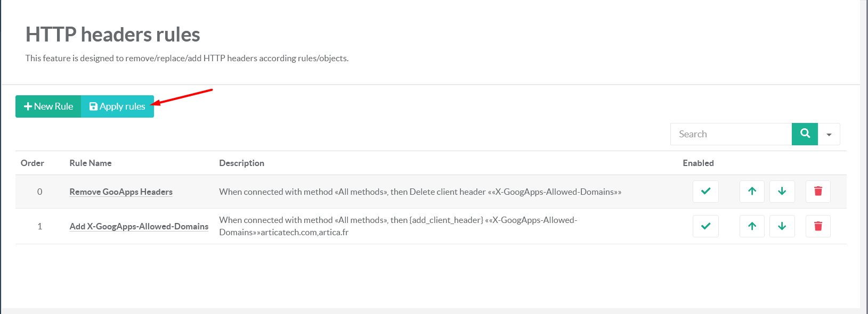
Task: Click the search magnifier icon button
Action: pyautogui.click(x=805, y=134)
